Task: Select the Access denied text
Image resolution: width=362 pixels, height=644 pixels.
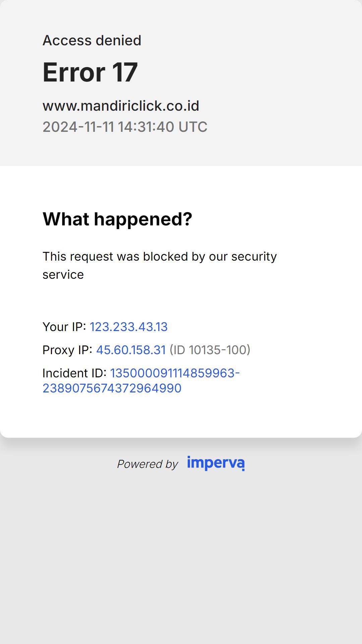Action: pyautogui.click(x=92, y=40)
